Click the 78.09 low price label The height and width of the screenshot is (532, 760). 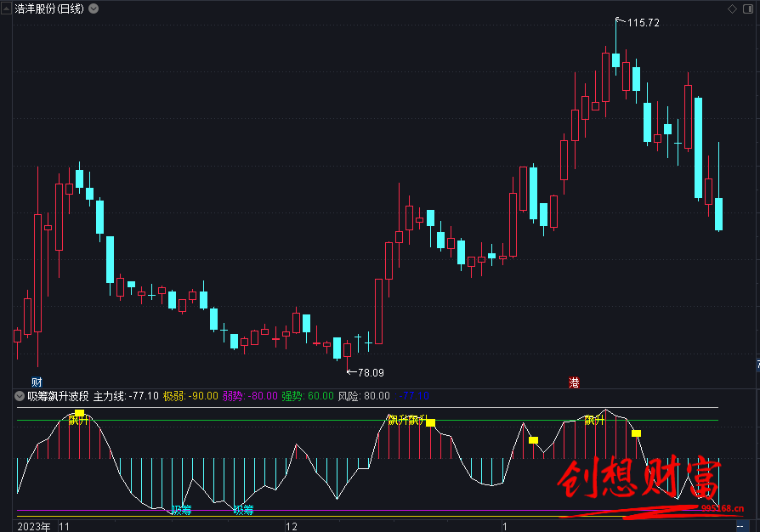click(371, 372)
